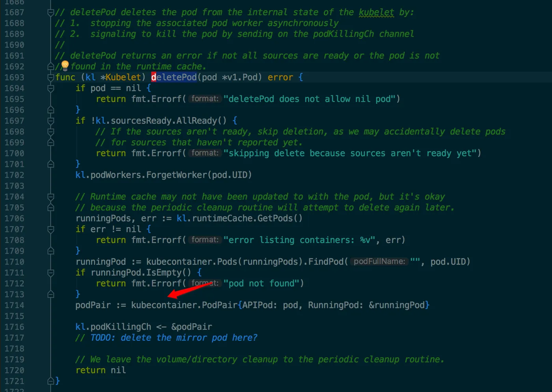Fold the 'if err != nil' block at line 1707
The width and height of the screenshot is (552, 392).
(50, 229)
